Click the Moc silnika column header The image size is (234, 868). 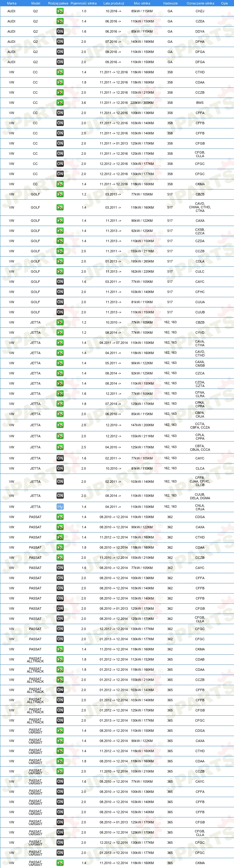[142, 3]
